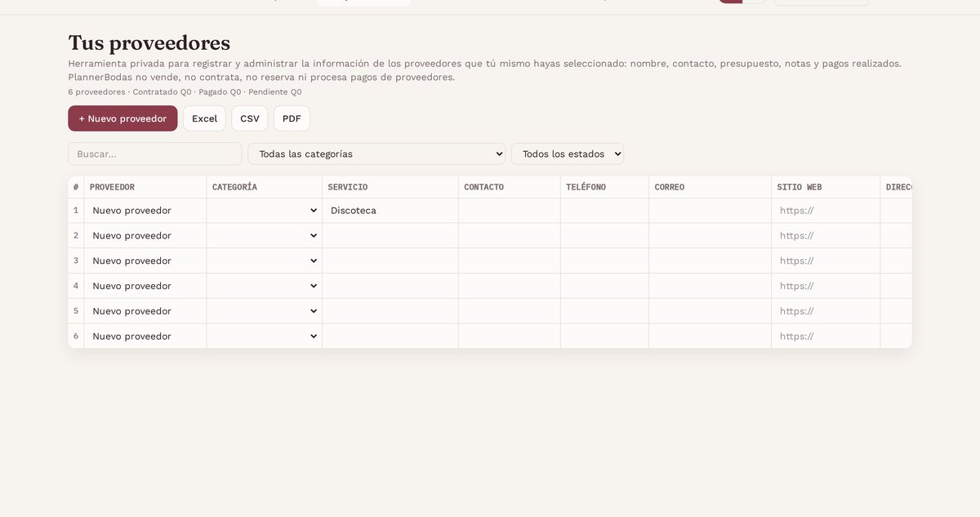
Task: Open the Categoría dropdown in row 4
Action: click(x=265, y=286)
